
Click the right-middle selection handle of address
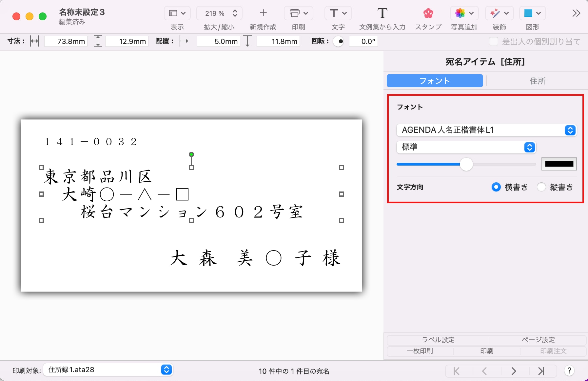(342, 194)
